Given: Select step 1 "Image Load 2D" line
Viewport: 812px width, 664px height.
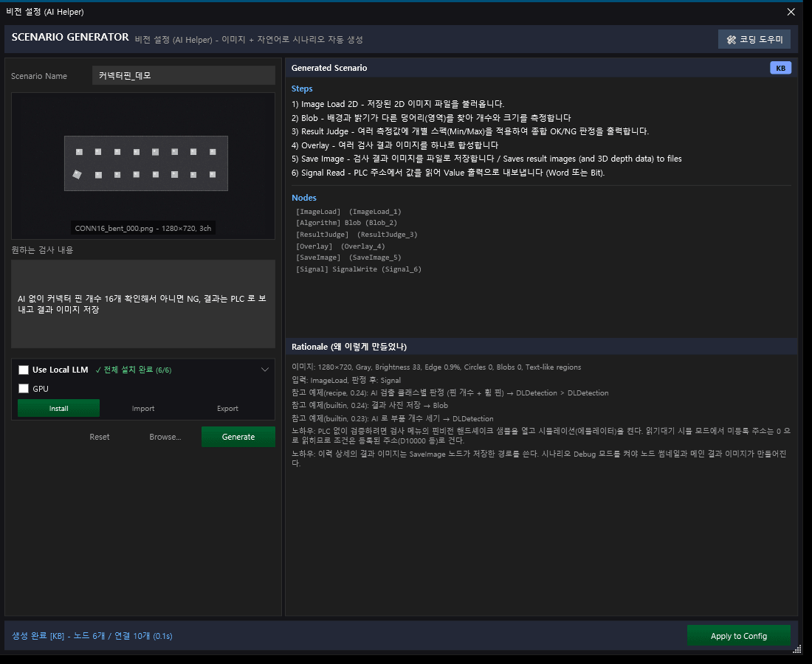Looking at the screenshot, I should click(398, 104).
